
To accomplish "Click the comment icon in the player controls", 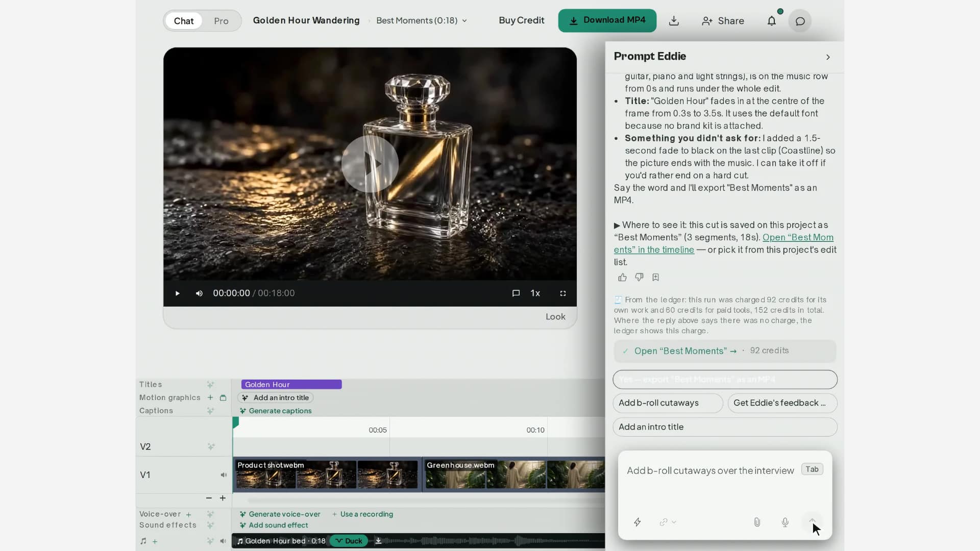I will tap(516, 293).
